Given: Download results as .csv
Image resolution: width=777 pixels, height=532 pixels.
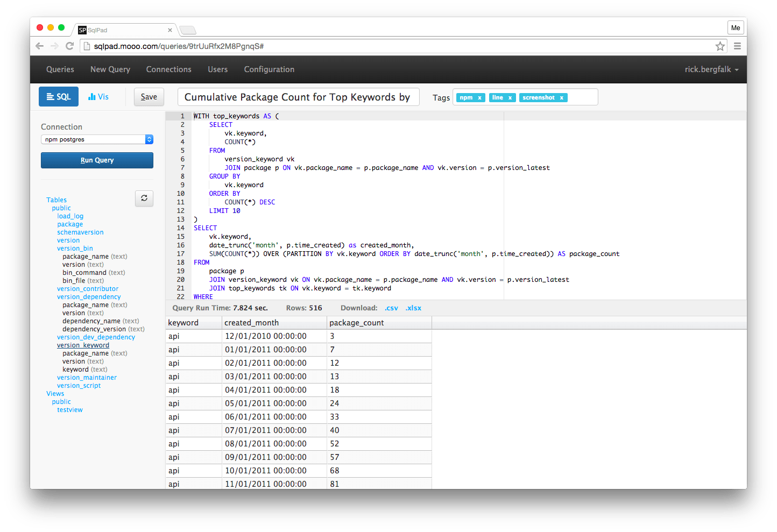Looking at the screenshot, I should coord(392,308).
